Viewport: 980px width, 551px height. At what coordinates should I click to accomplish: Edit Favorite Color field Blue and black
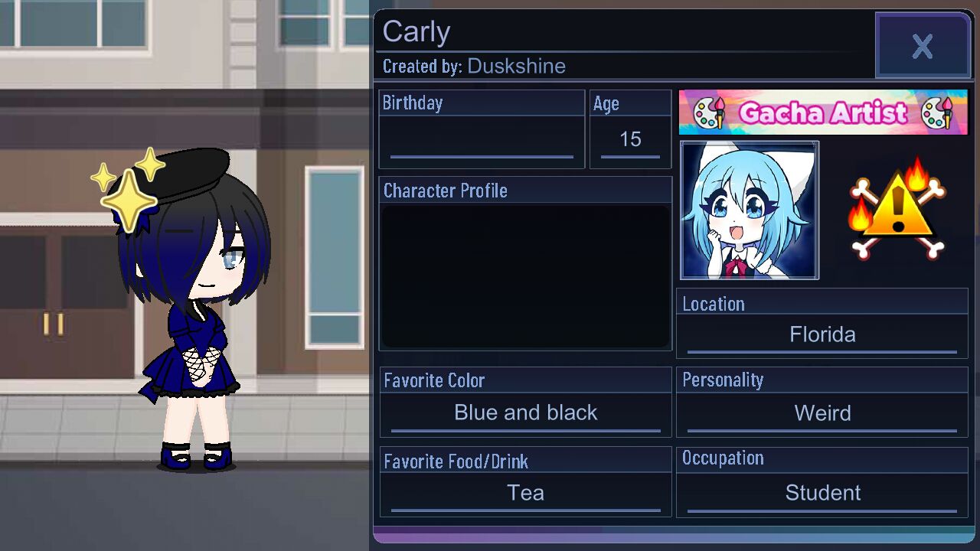coord(525,413)
